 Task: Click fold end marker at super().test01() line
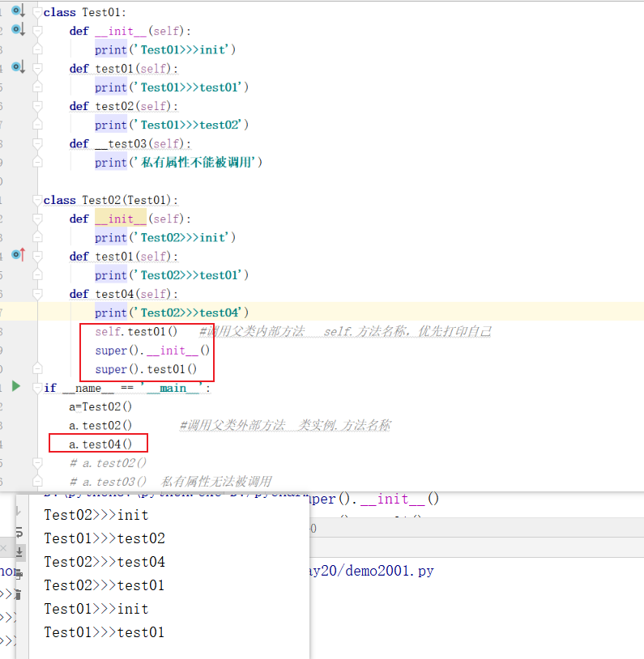tap(37, 368)
